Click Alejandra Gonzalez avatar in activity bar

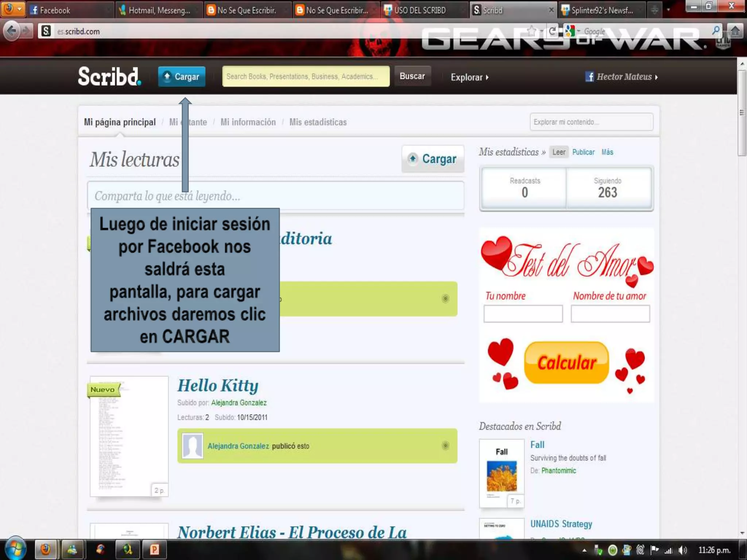(x=192, y=446)
